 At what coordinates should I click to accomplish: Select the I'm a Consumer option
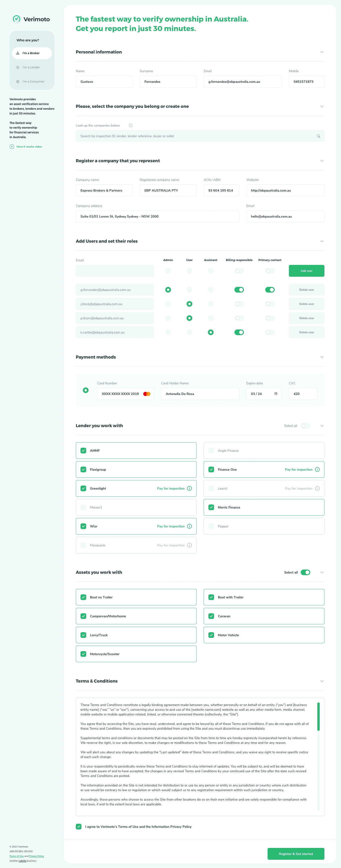coord(32,82)
